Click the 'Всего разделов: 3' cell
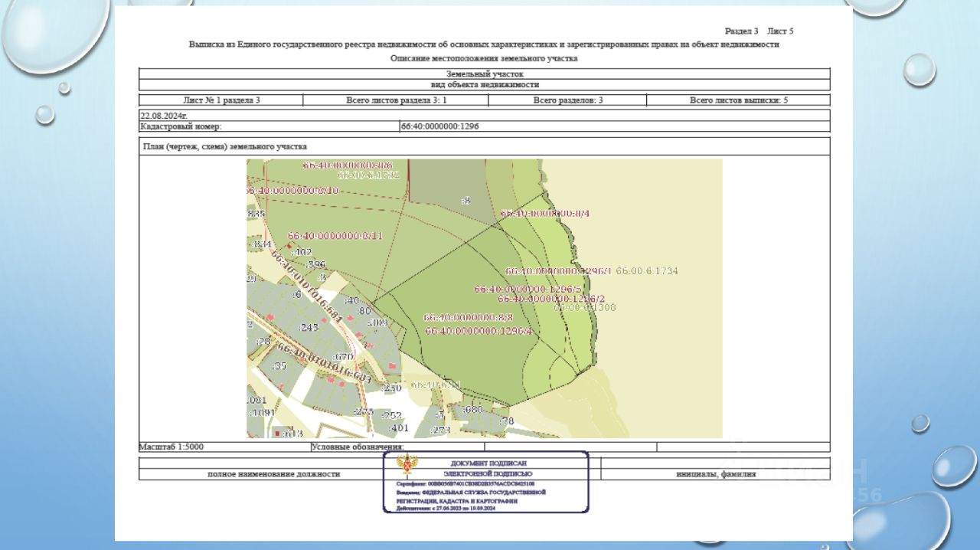 [567, 100]
